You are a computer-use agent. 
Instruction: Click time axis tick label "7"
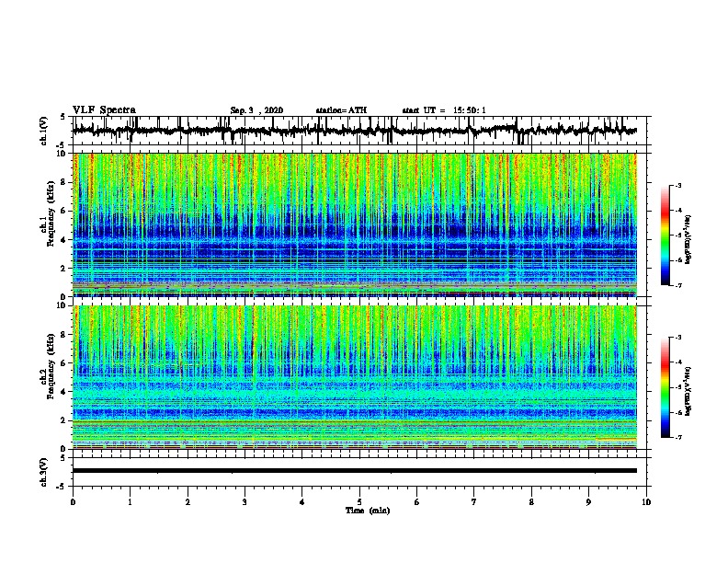pos(474,501)
